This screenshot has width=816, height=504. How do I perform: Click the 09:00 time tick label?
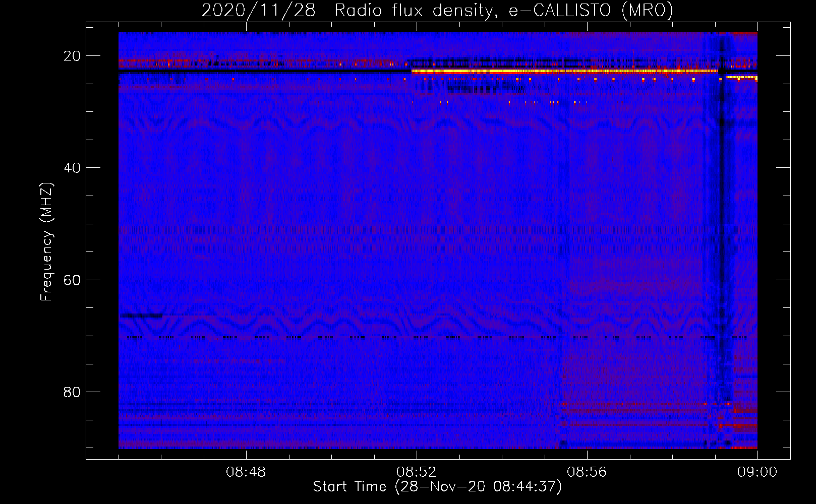(757, 472)
